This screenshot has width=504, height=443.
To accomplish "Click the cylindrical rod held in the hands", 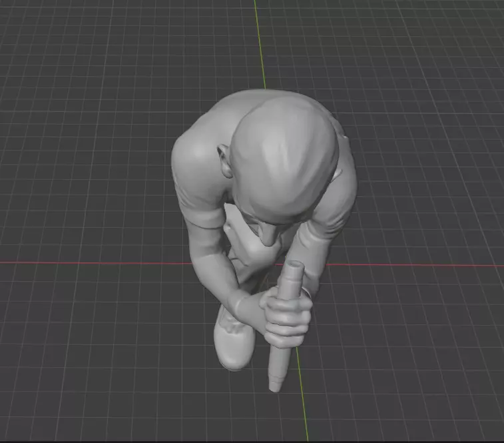I will click(285, 325).
